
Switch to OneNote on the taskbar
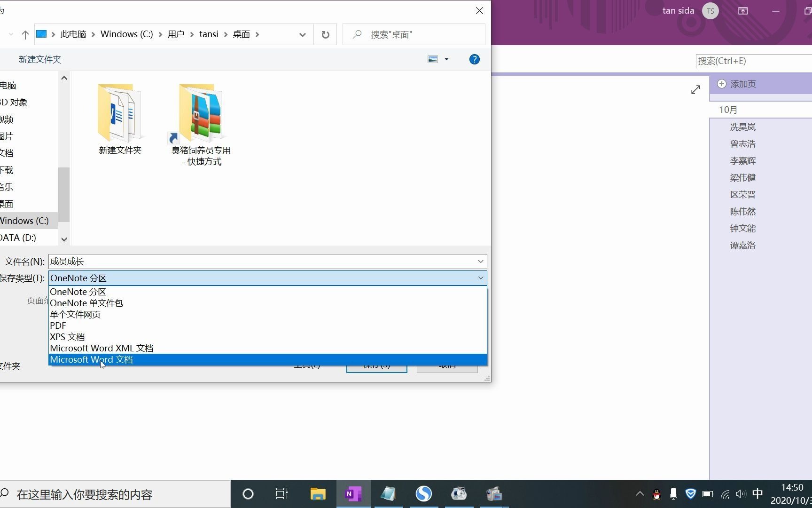click(353, 494)
